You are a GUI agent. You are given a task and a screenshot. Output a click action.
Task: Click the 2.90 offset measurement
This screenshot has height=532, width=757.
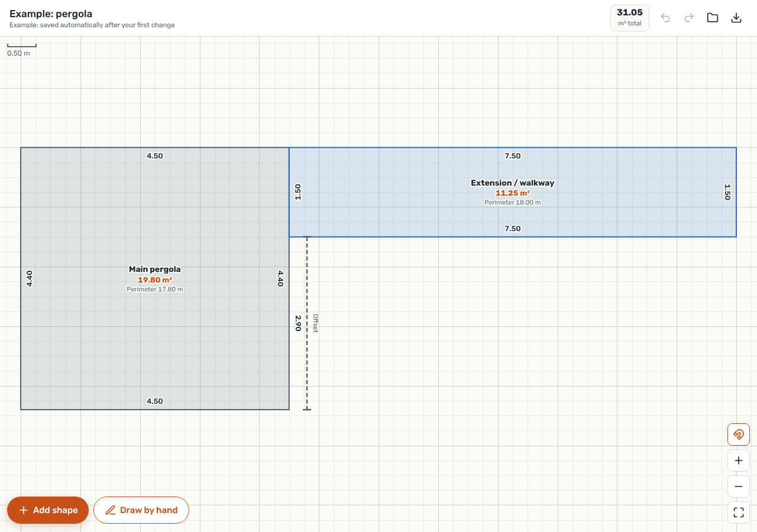point(298,323)
